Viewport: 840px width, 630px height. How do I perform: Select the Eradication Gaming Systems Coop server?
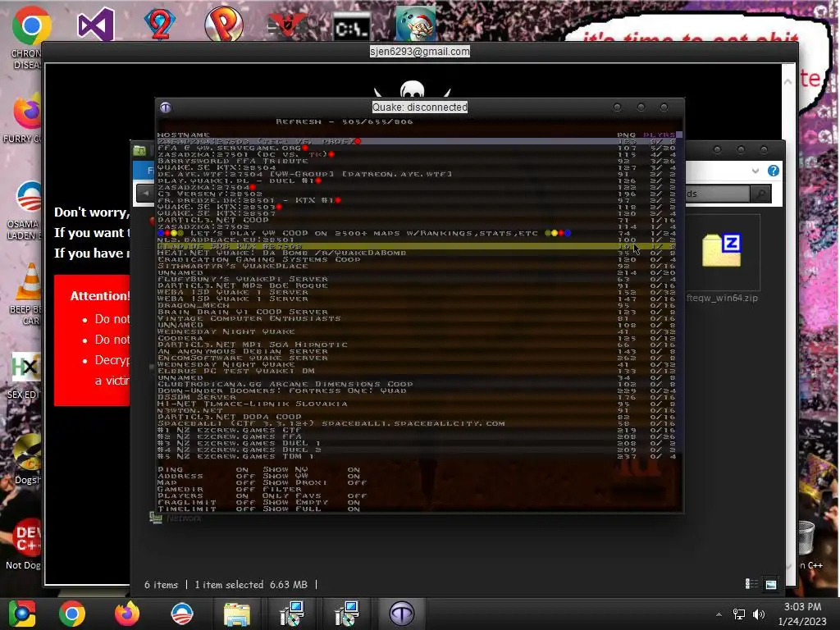[x=416, y=259]
